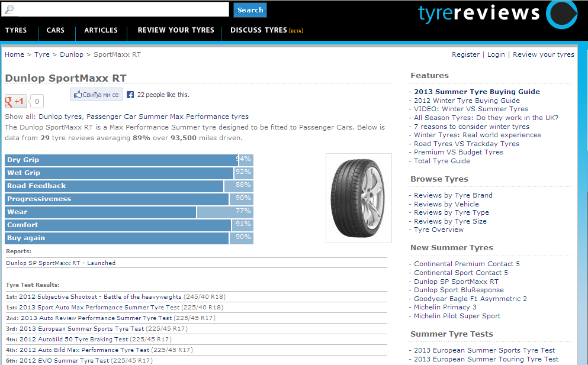Open the Tyre Overview link
Viewport: 588px width, 365px height.
[439, 230]
